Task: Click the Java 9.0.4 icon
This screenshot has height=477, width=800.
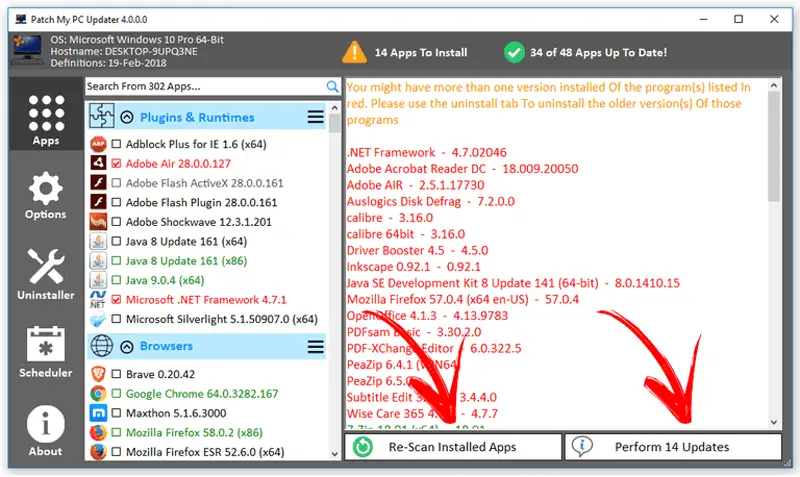Action: (98, 280)
